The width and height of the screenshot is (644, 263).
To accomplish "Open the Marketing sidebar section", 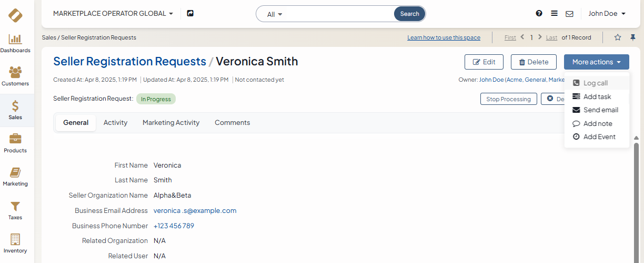I will pyautogui.click(x=15, y=177).
